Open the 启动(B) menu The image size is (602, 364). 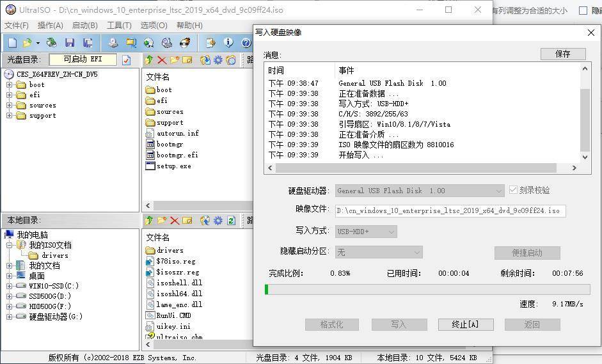pos(85,26)
